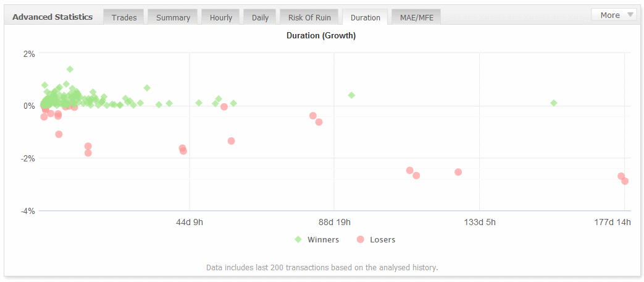Click the Duration (Growth) chart title
The height and width of the screenshot is (282, 644).
pyautogui.click(x=321, y=35)
